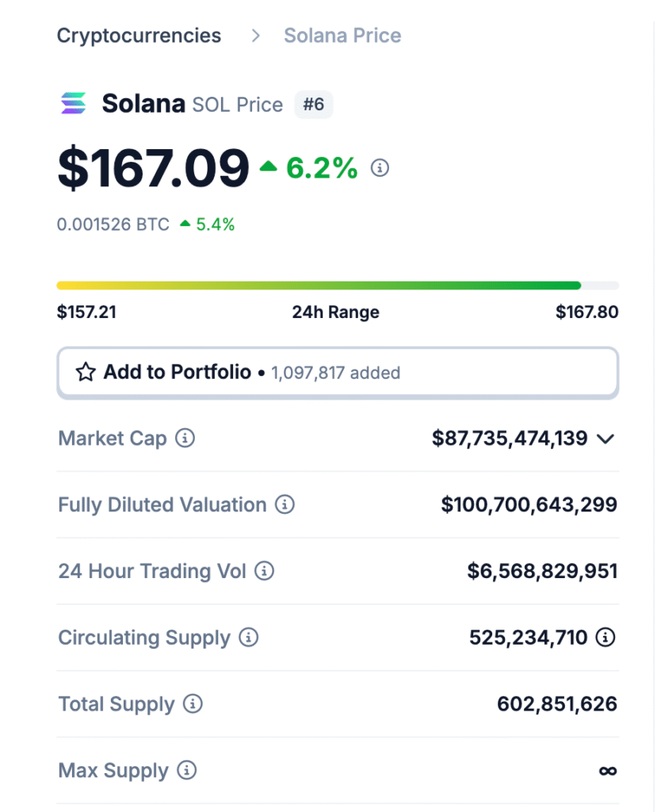
Task: Expand the Market Cap chevron dropdown
Action: [x=605, y=439]
